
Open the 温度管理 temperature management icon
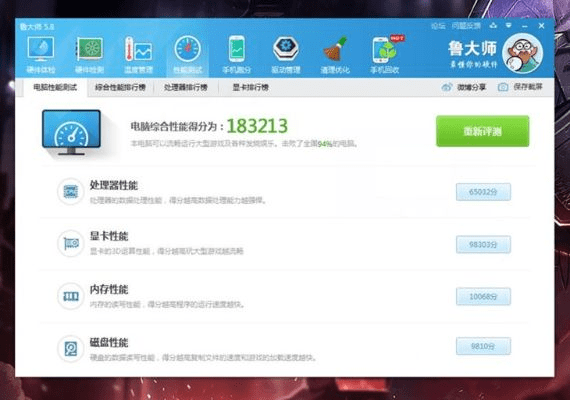coord(139,49)
